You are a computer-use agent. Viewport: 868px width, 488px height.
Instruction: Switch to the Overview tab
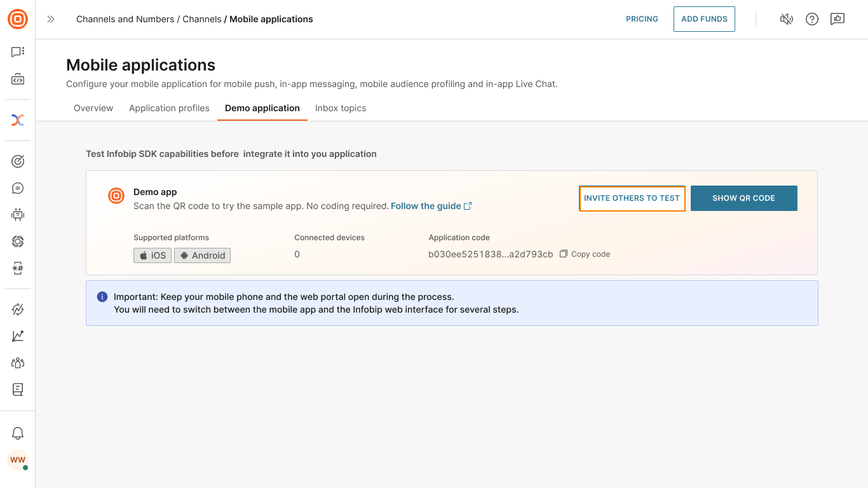[93, 108]
